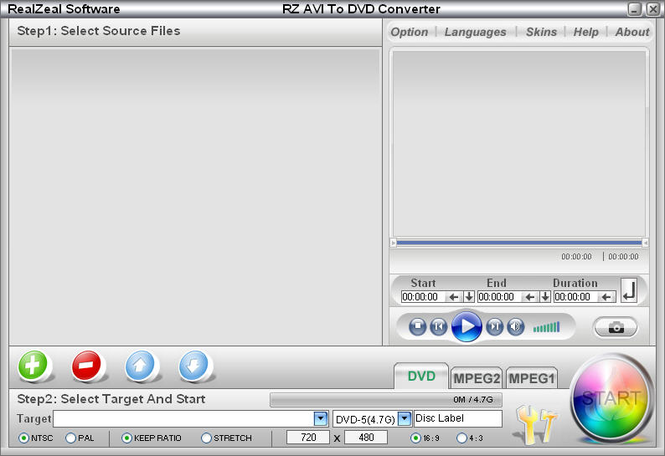This screenshot has width=665, height=456.
Task: Open Option menu
Action: 409,32
